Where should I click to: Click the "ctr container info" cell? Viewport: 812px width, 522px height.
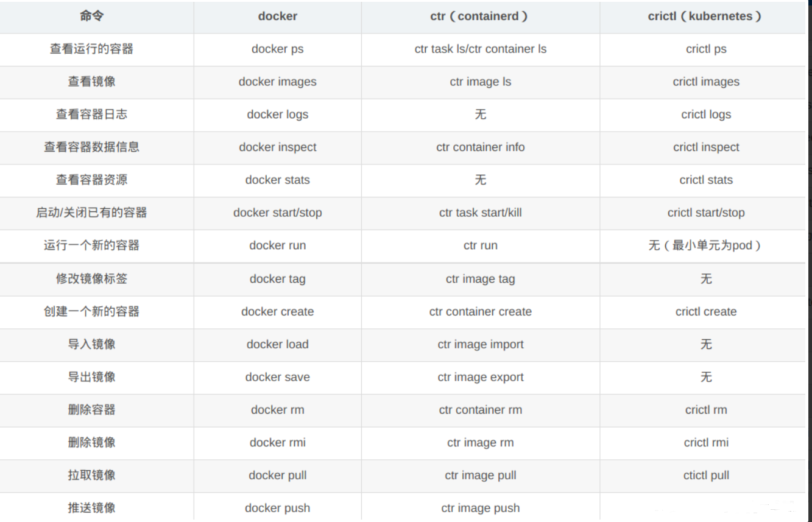480,147
